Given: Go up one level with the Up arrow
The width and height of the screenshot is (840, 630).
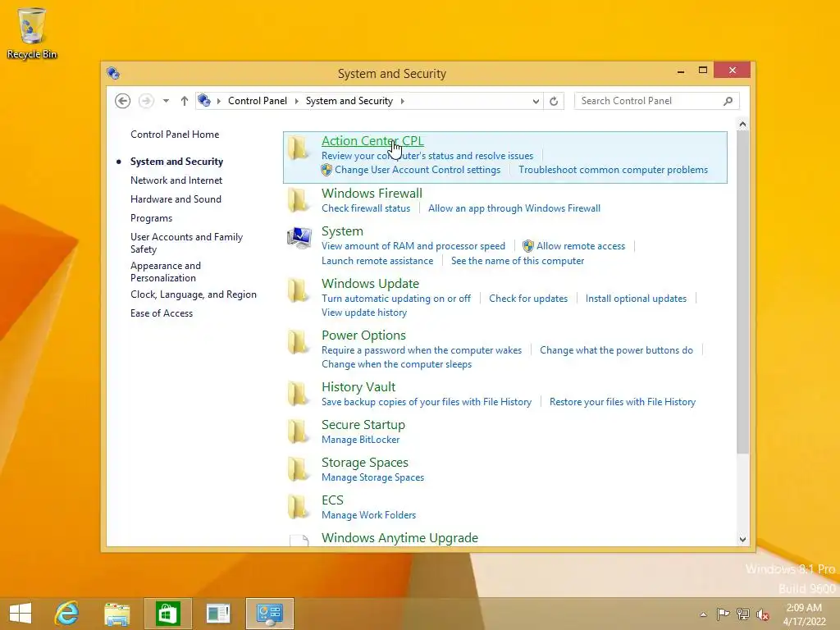Looking at the screenshot, I should pos(185,101).
